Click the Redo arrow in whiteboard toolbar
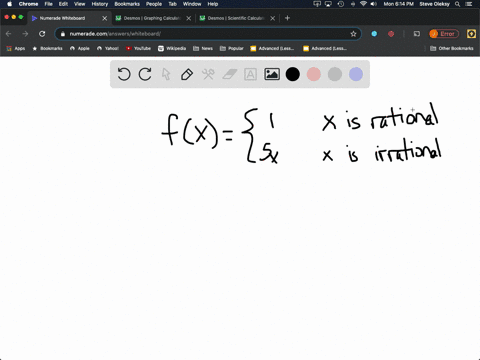Screen dimensions: 480x360 pos(145,74)
